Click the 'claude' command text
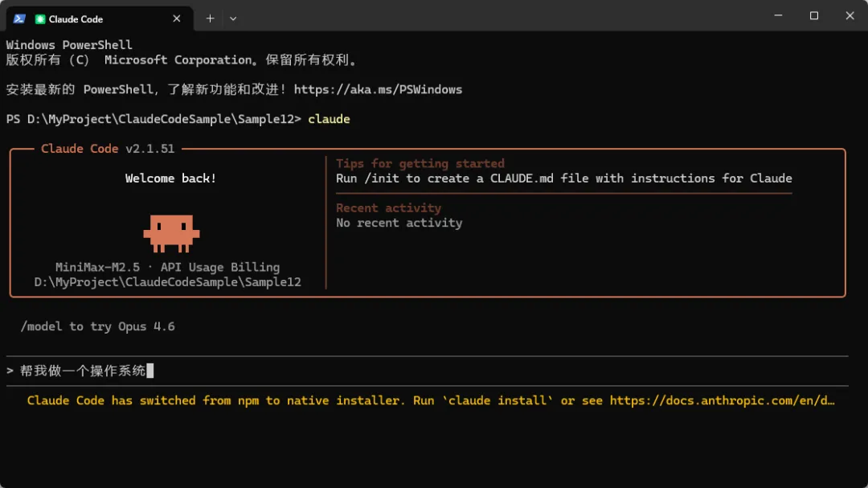This screenshot has height=488, width=868. tap(329, 119)
